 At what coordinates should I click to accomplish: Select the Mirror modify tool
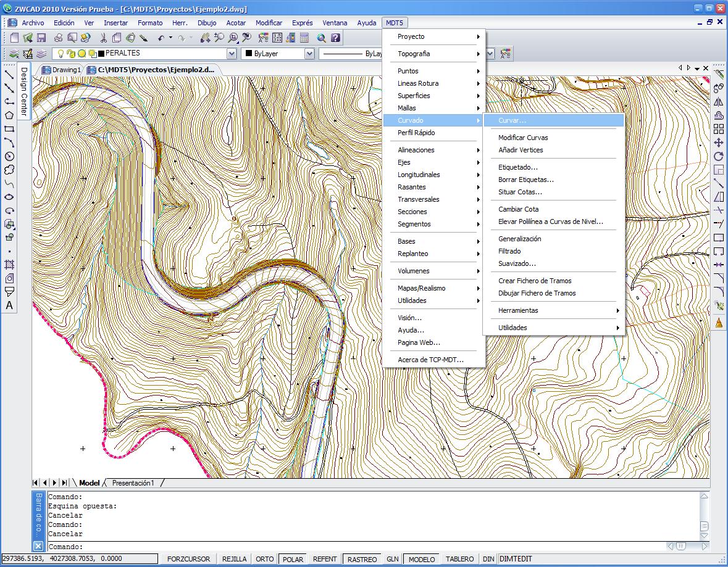click(x=719, y=102)
